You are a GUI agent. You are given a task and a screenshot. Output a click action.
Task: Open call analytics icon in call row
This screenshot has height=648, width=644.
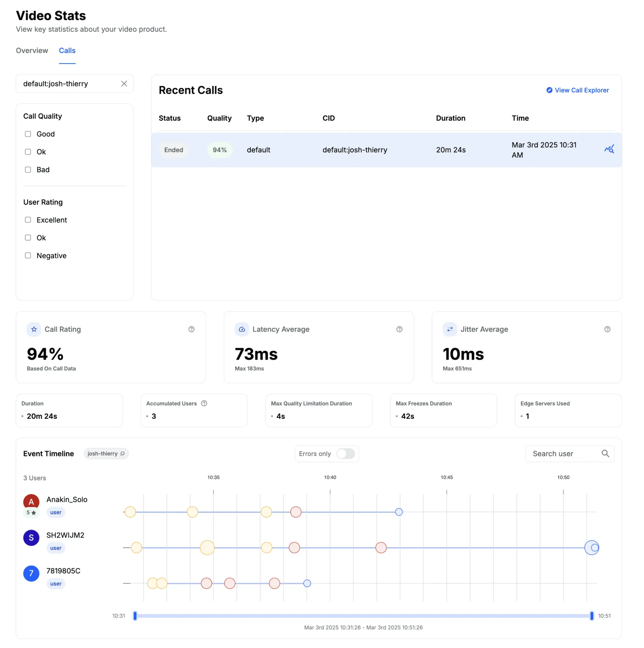tap(609, 149)
